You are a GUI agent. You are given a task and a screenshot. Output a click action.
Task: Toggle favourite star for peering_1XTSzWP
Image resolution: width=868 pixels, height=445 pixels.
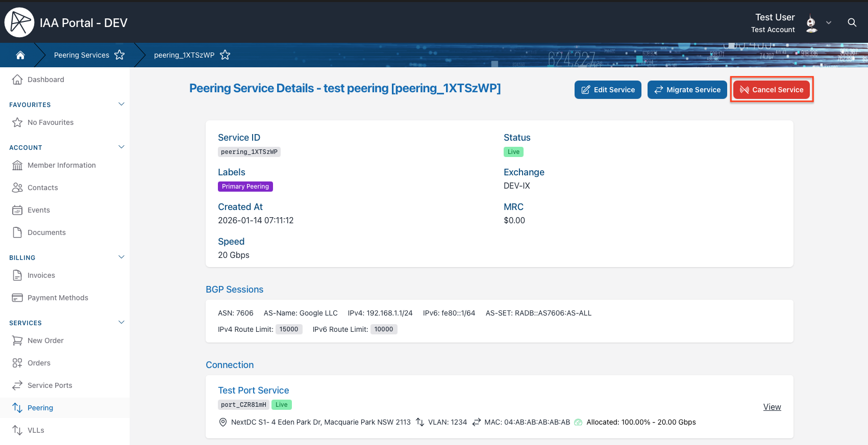(225, 55)
